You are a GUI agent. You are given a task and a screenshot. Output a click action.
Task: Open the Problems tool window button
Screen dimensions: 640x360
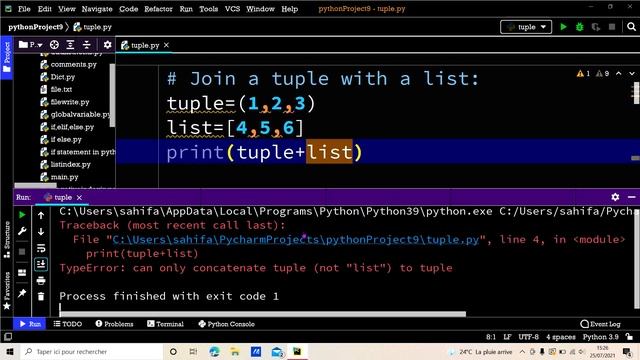click(x=115, y=324)
